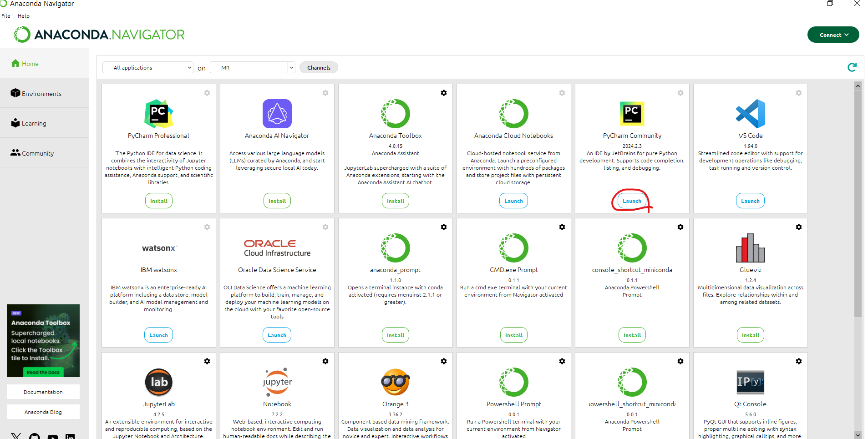
Task: Launch IBM watsonx
Action: pyautogui.click(x=158, y=335)
